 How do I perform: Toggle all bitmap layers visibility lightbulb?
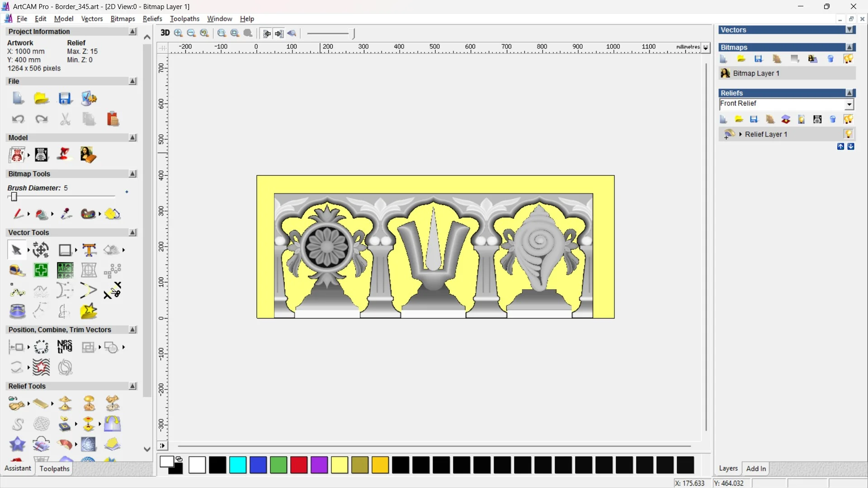click(x=848, y=59)
